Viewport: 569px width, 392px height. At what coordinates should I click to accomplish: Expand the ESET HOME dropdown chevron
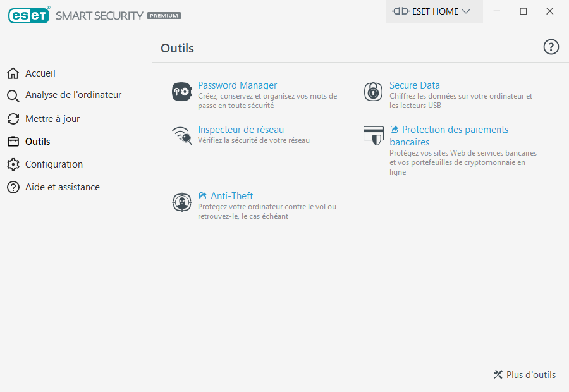pyautogui.click(x=465, y=11)
